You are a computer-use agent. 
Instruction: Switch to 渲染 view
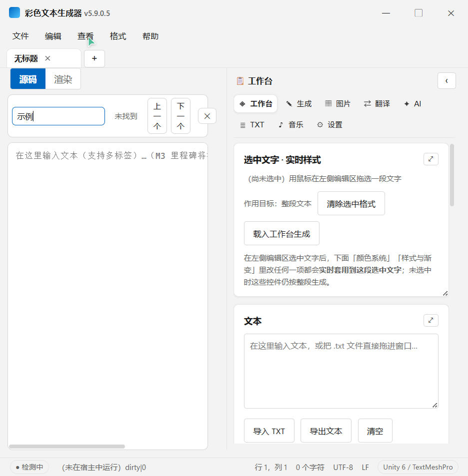pos(63,79)
